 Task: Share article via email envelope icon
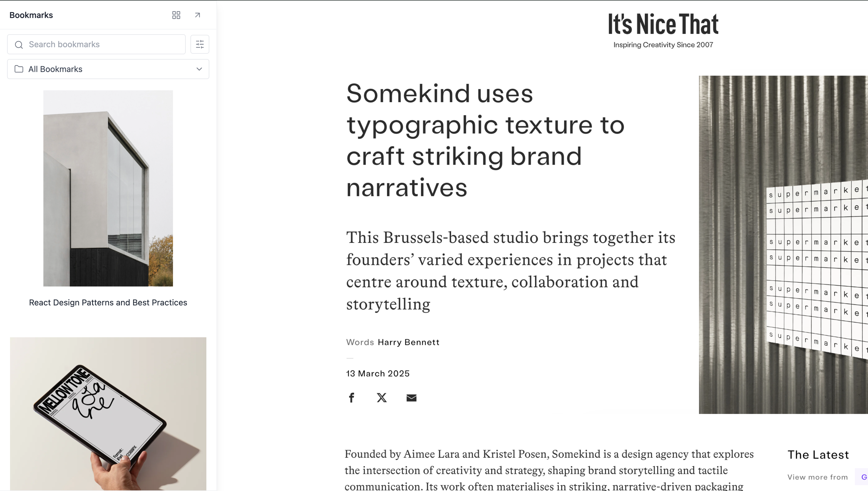(411, 398)
